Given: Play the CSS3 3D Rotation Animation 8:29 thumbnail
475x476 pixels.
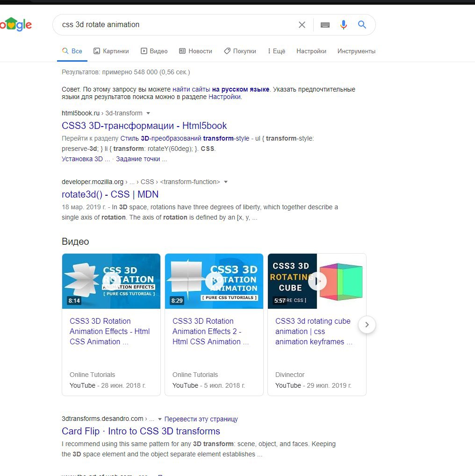Looking at the screenshot, I should 214,281.
